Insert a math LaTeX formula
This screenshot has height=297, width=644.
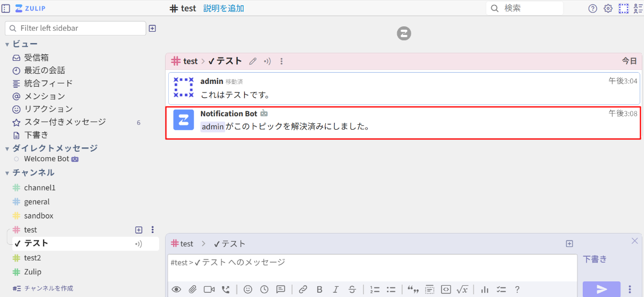click(x=462, y=289)
